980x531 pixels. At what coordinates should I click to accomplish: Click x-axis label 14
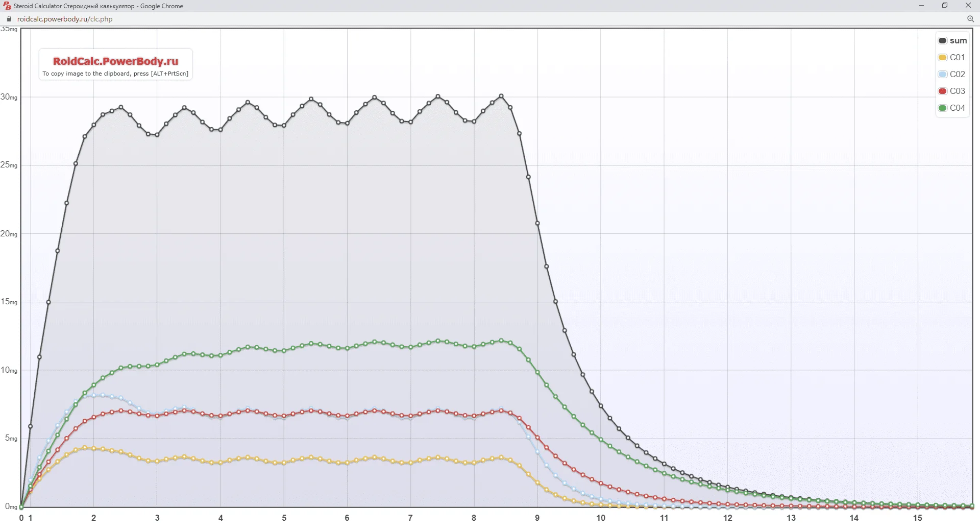tap(854, 518)
